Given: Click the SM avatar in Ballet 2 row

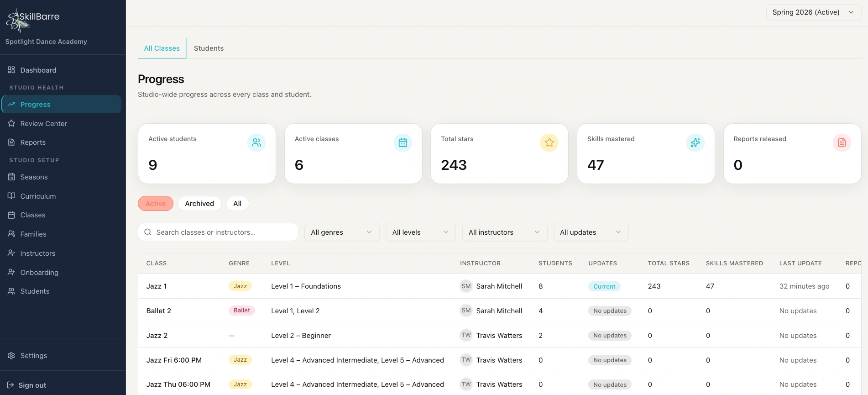Looking at the screenshot, I should pos(466,311).
